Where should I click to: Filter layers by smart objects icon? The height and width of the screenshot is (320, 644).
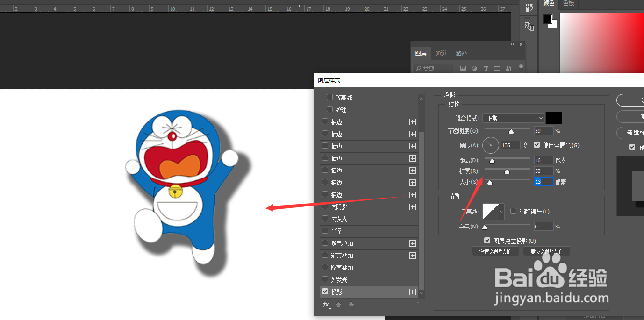pos(508,68)
